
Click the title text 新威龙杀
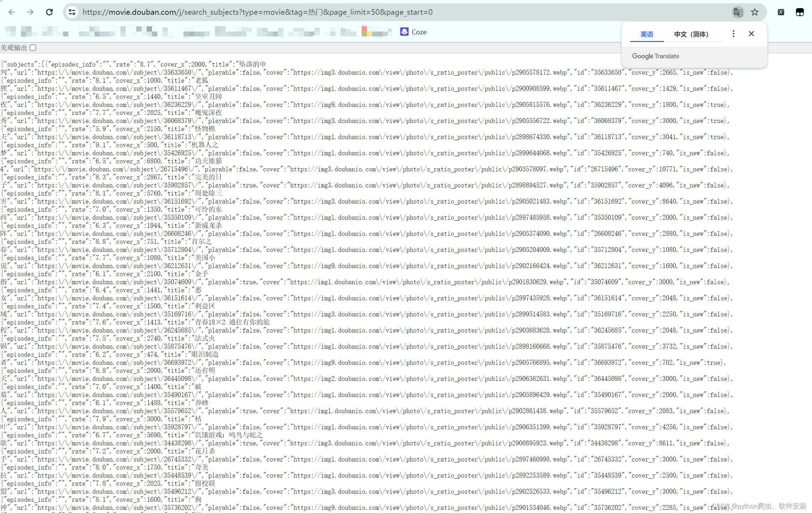click(x=208, y=225)
